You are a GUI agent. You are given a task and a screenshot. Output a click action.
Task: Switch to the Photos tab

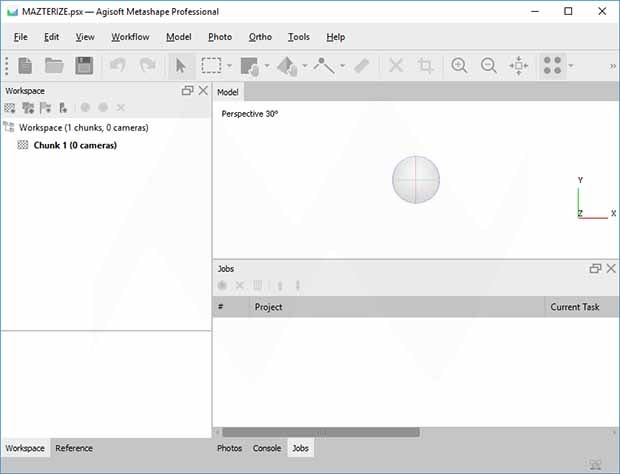tap(229, 448)
